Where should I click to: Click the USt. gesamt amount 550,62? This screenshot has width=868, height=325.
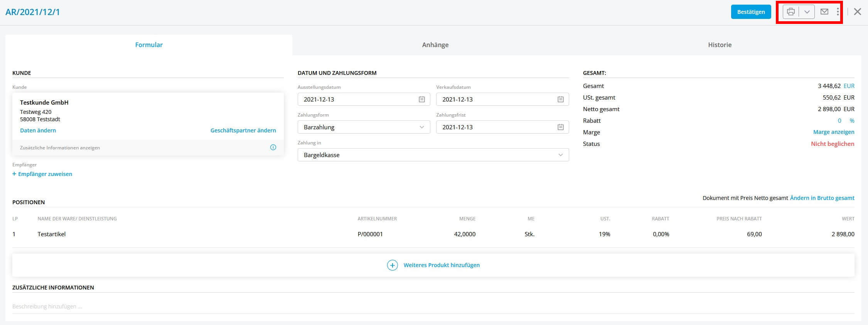(x=832, y=98)
